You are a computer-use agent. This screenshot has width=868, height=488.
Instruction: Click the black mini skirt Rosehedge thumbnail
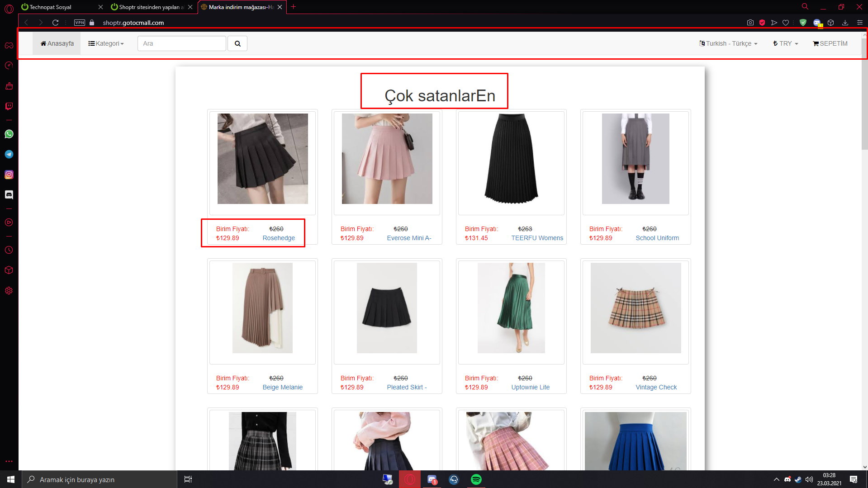click(263, 159)
